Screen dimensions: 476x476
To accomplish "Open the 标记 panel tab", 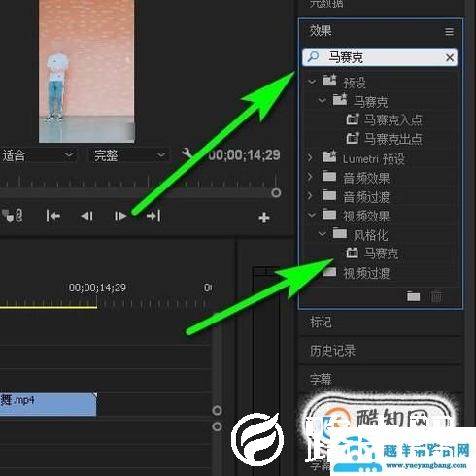I will [x=321, y=323].
